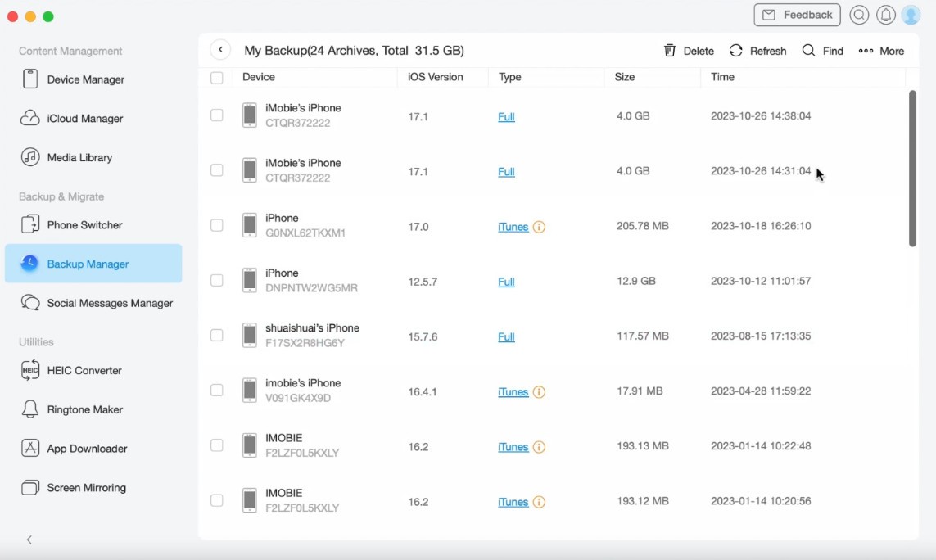Open the Full link for 12.9 GB backup

(x=506, y=282)
